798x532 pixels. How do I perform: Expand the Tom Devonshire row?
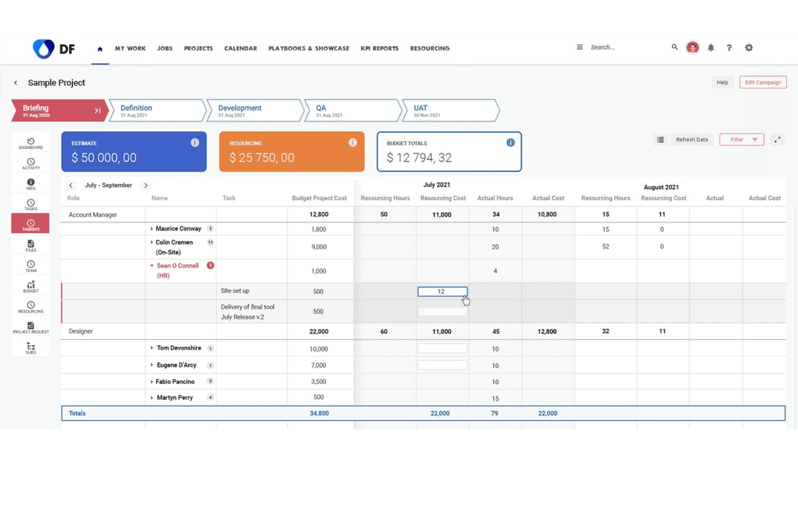152,348
